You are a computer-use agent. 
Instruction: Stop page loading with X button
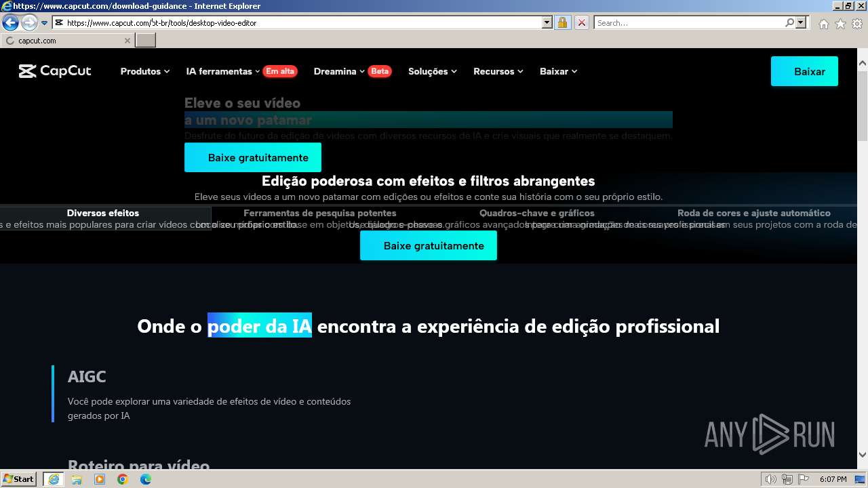coord(581,22)
